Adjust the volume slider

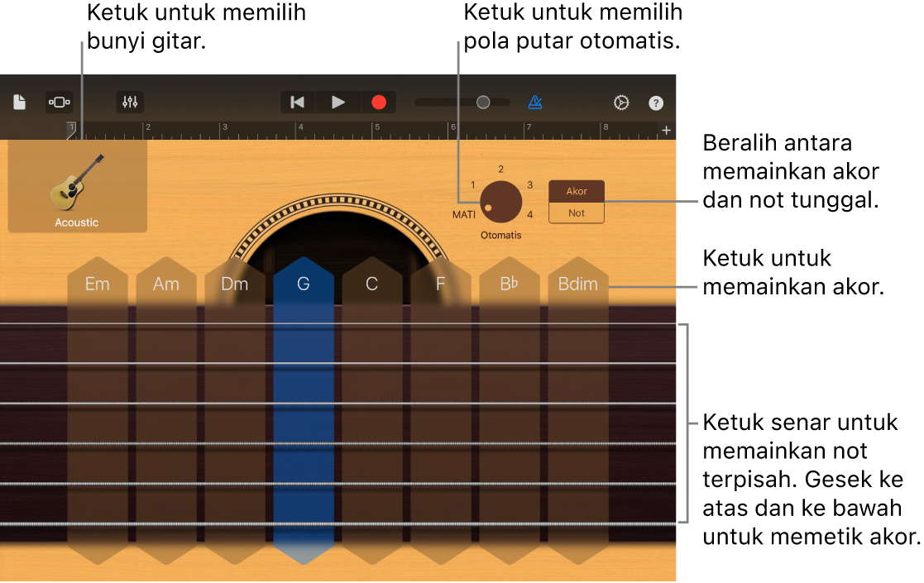click(482, 102)
